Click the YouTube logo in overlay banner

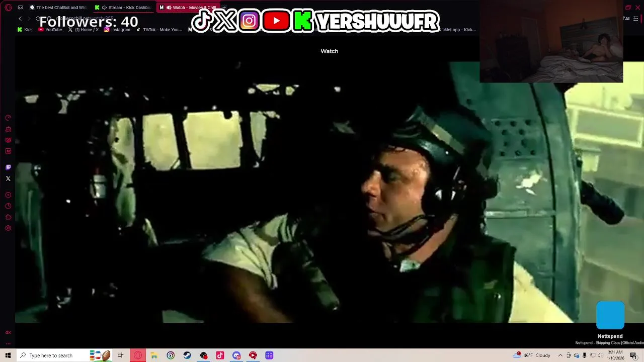[276, 21]
